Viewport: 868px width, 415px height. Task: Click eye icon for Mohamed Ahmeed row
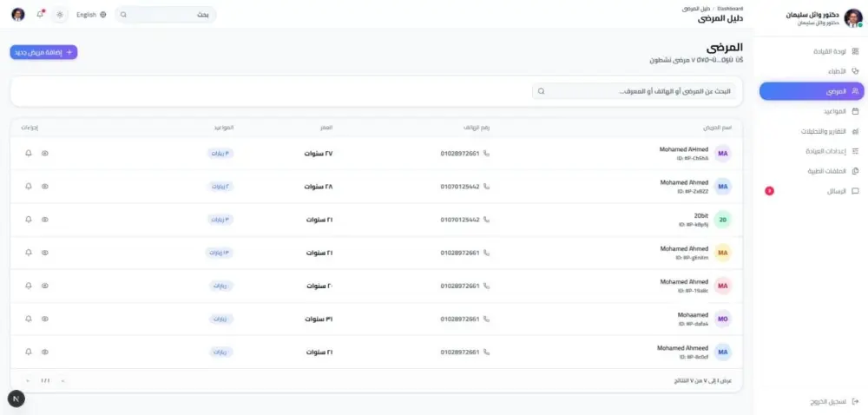click(45, 352)
